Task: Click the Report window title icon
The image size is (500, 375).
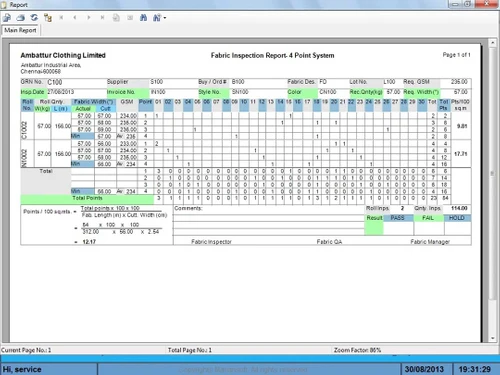Action: click(x=4, y=5)
